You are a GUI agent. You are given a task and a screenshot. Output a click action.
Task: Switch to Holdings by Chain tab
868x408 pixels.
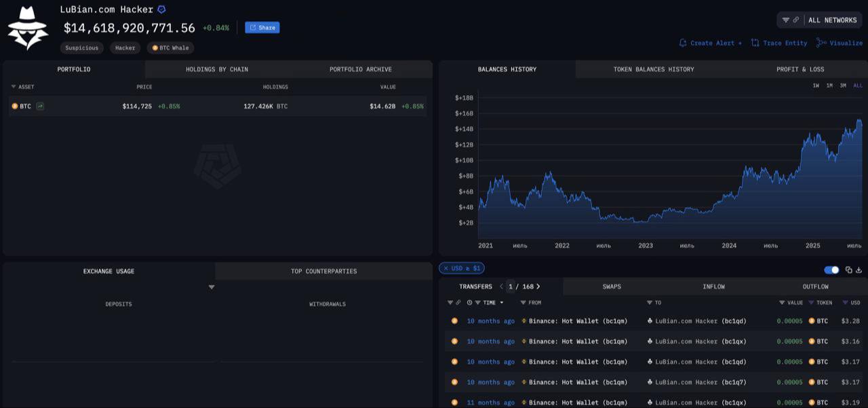[x=217, y=69]
